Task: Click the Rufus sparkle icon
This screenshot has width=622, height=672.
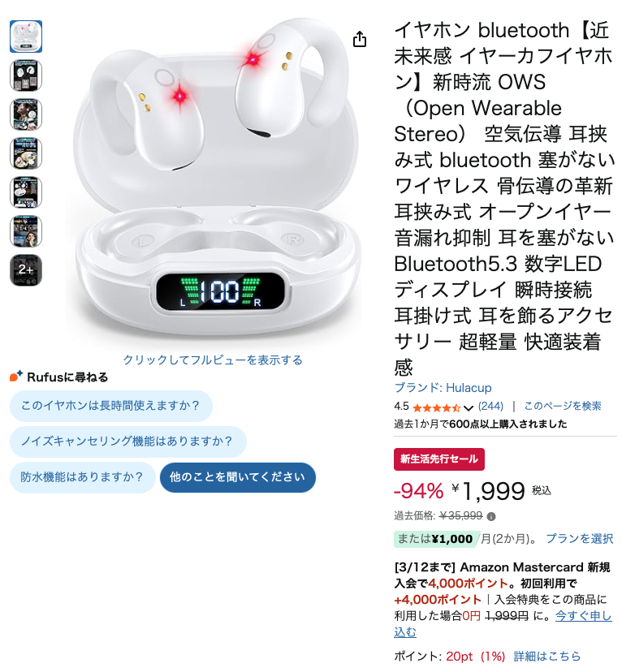Action: click(x=16, y=376)
